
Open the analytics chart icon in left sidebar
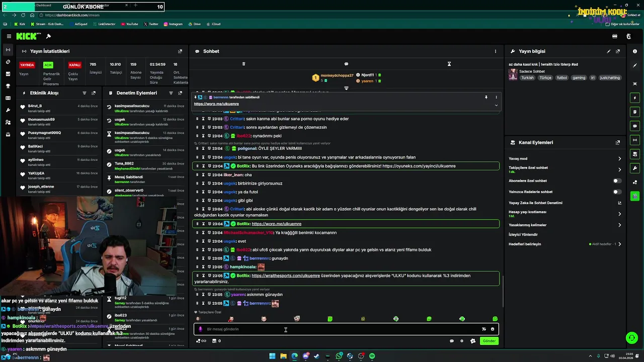(8, 74)
